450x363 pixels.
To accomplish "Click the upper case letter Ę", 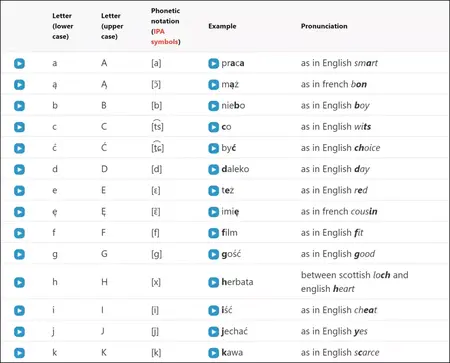I will point(104,212).
